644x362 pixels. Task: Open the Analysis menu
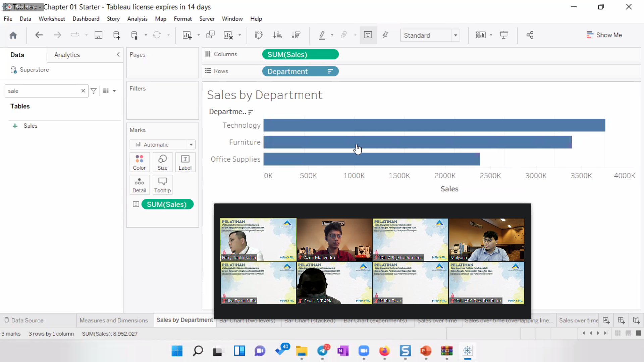pos(137,19)
